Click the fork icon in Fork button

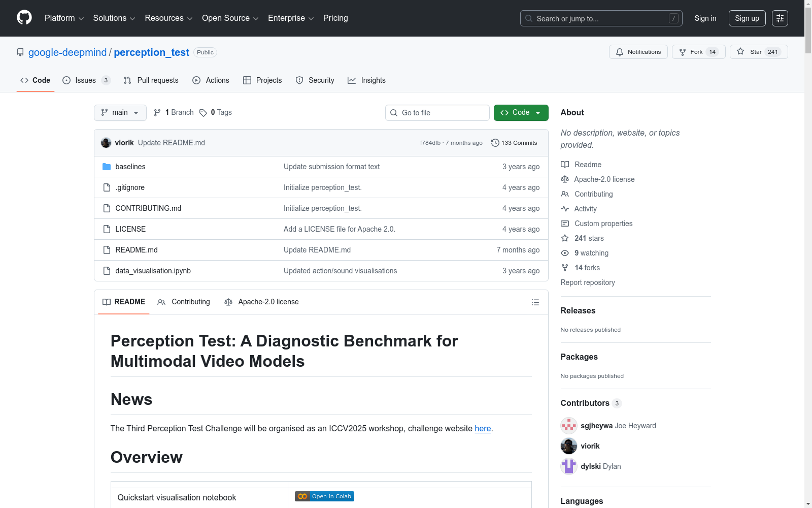coord(683,52)
